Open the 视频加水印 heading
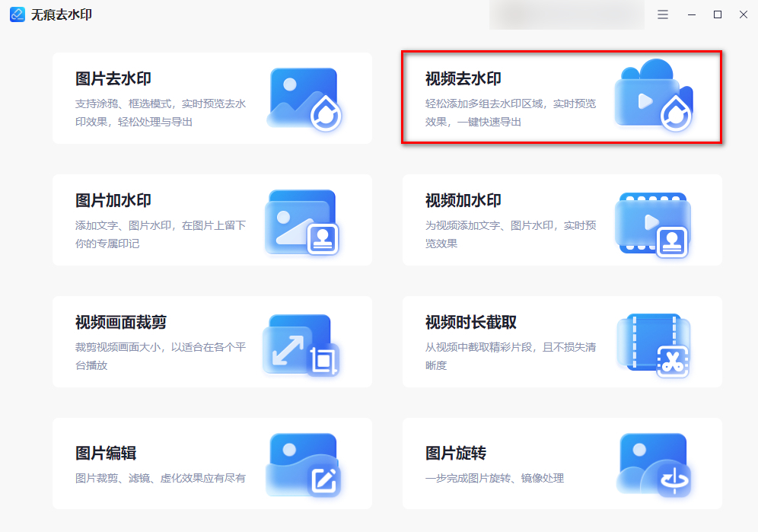Viewport: 758px width, 532px height. coord(463,200)
